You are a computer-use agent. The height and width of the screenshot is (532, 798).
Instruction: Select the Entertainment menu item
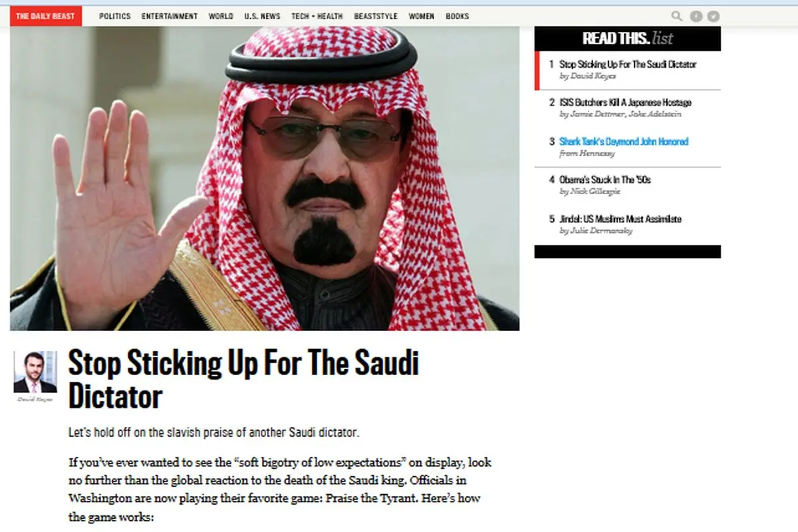[x=170, y=16]
